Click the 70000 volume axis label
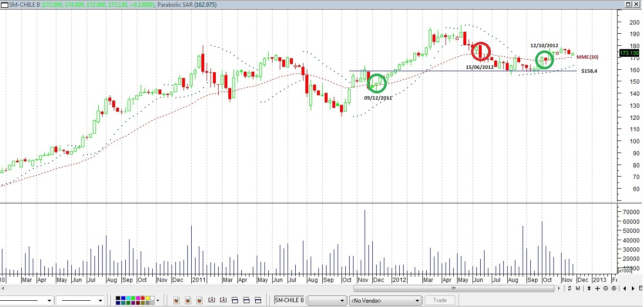 click(x=630, y=212)
